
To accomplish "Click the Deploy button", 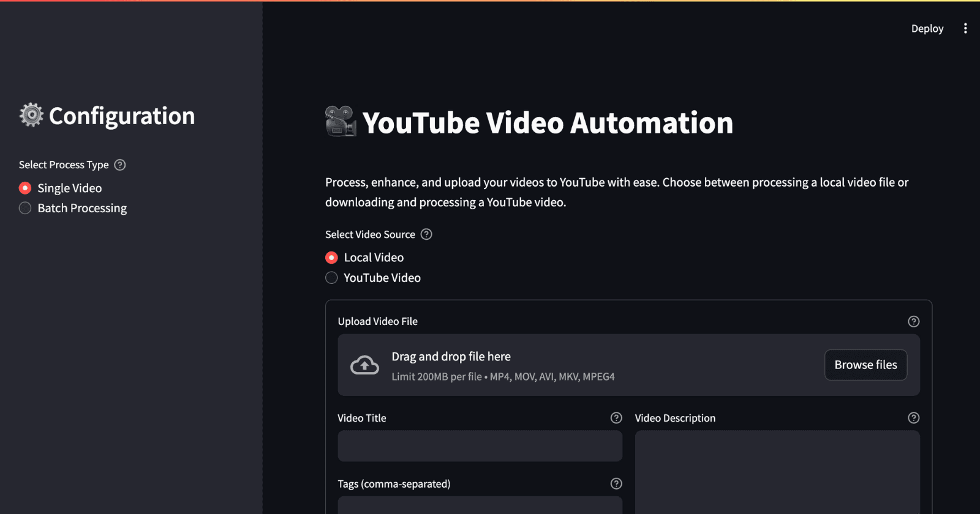I will point(927,28).
